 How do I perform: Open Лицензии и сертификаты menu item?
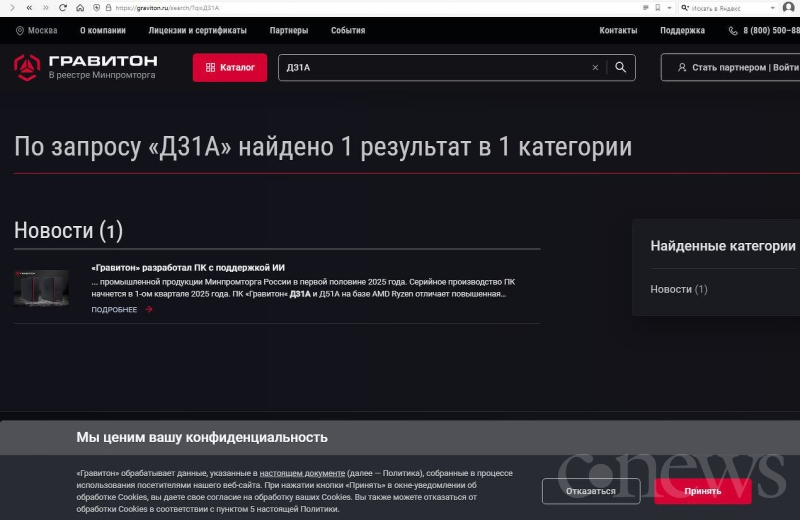(197, 31)
